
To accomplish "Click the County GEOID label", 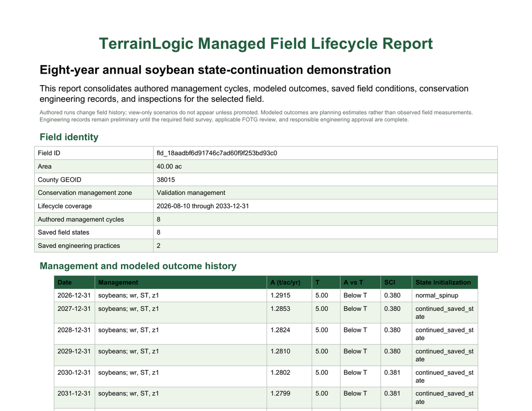I will [59, 180].
